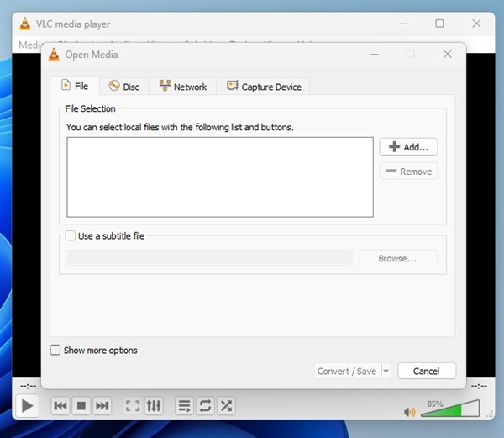
Task: Open the Media menu in VLC
Action: [30, 45]
